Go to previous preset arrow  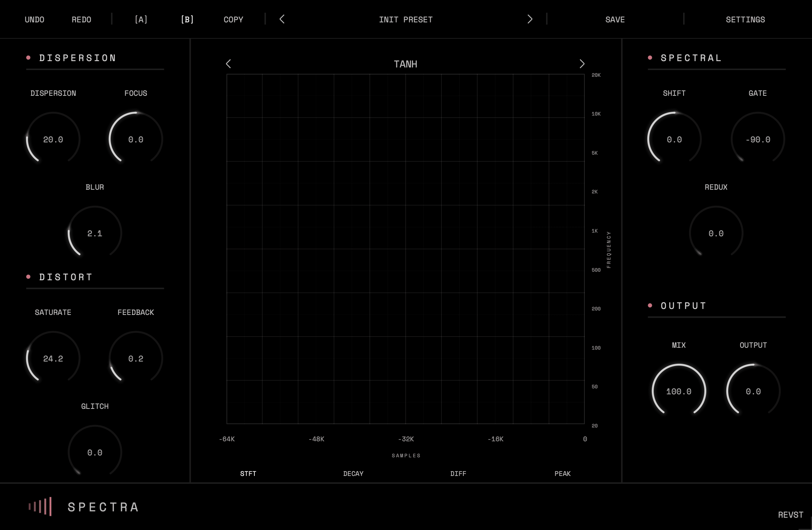(282, 19)
